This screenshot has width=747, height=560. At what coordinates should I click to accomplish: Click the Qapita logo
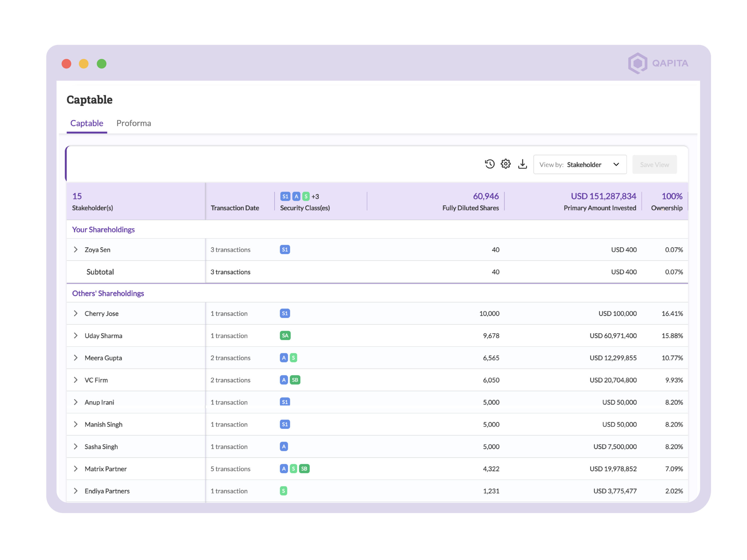(658, 63)
